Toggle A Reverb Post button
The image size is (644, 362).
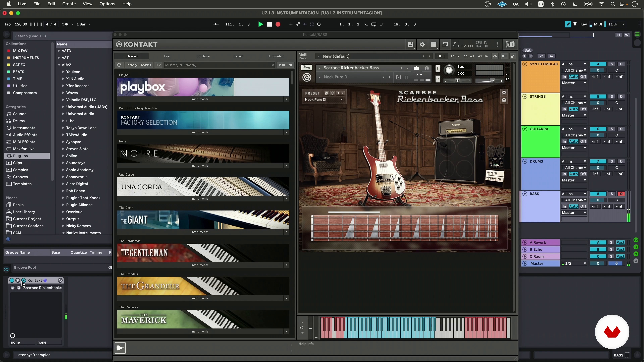(x=620, y=242)
